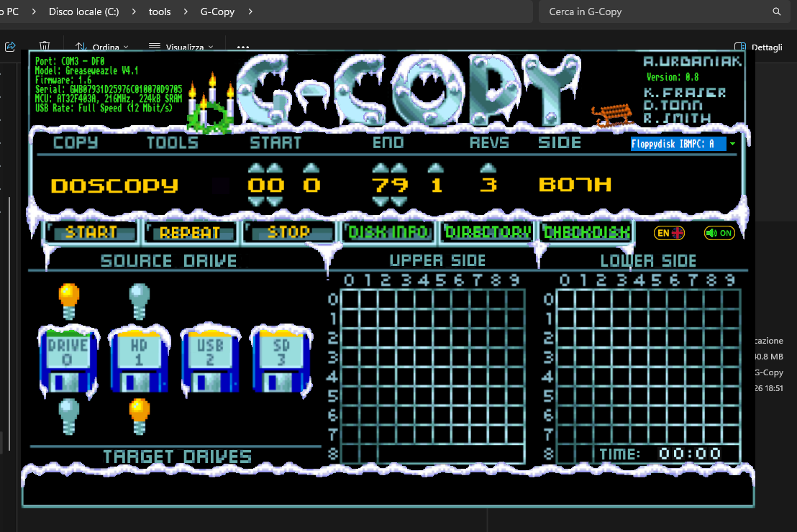The image size is (797, 532).
Task: Choose the SD 3 floppy icon
Action: (x=281, y=360)
